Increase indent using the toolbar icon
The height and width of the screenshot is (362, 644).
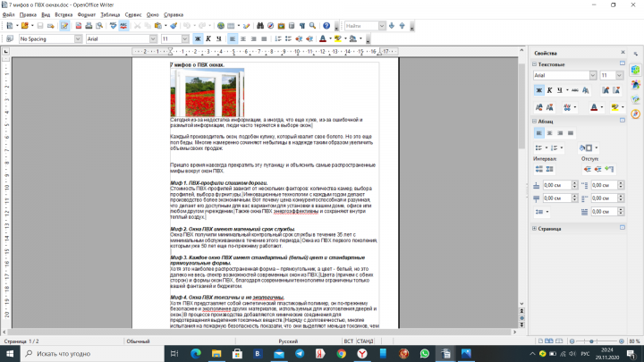click(309, 38)
